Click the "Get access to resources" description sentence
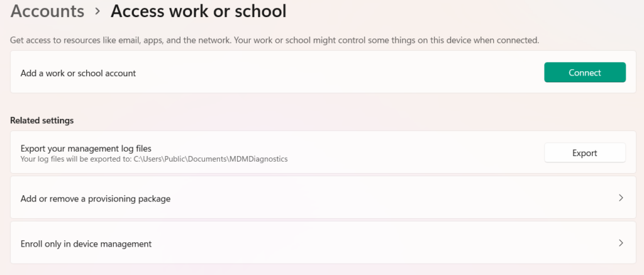This screenshot has width=644, height=275. click(126, 40)
